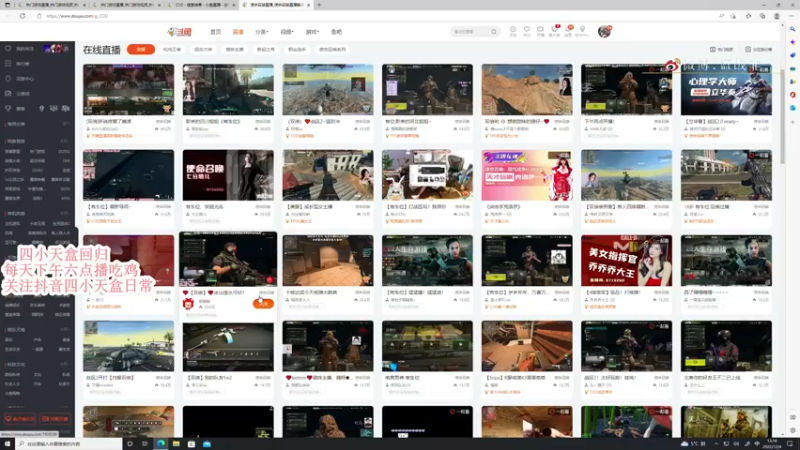Open the game center icon in the left sidebar
Screen dimensions: 800x450
pos(8,79)
